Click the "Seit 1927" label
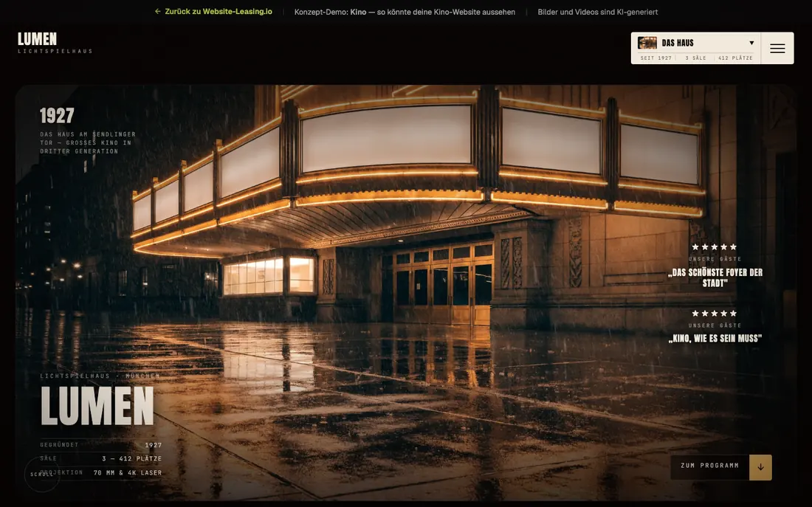The width and height of the screenshot is (812, 507). point(656,58)
